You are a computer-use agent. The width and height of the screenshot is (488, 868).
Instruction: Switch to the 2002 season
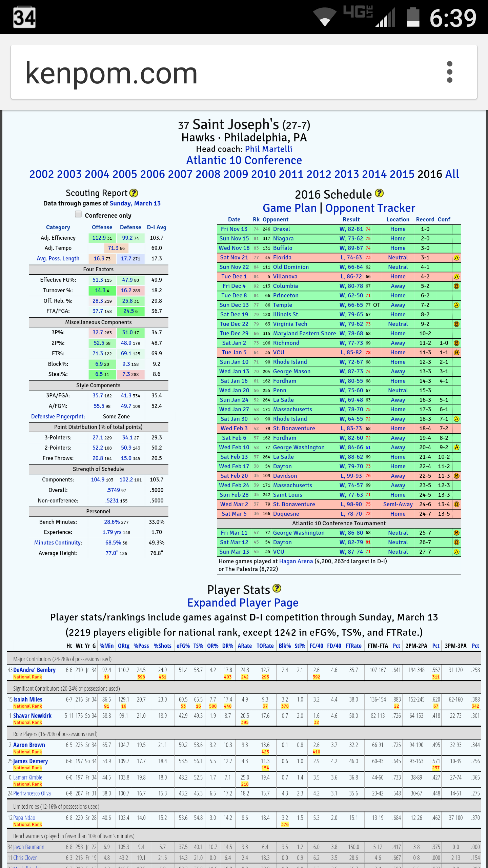click(41, 174)
